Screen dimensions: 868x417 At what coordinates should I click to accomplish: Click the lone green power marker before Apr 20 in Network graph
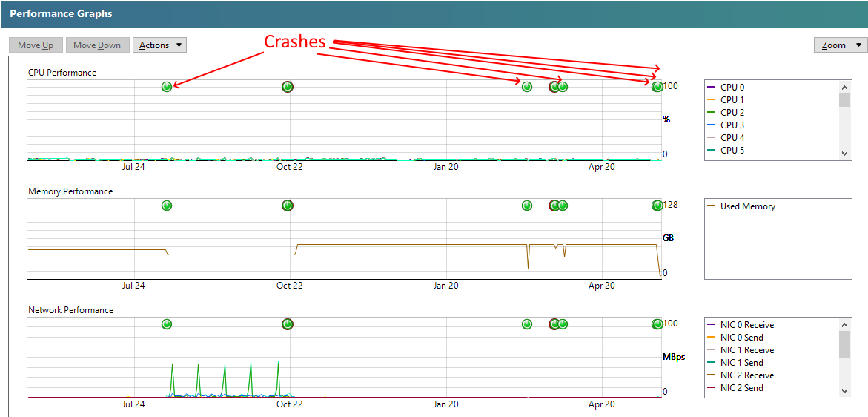[x=527, y=324]
